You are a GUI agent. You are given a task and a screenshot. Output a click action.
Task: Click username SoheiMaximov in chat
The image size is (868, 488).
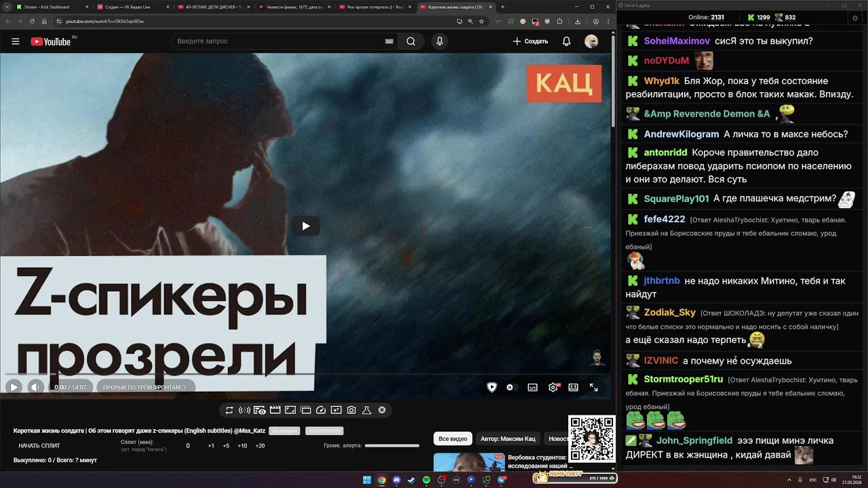click(x=677, y=41)
